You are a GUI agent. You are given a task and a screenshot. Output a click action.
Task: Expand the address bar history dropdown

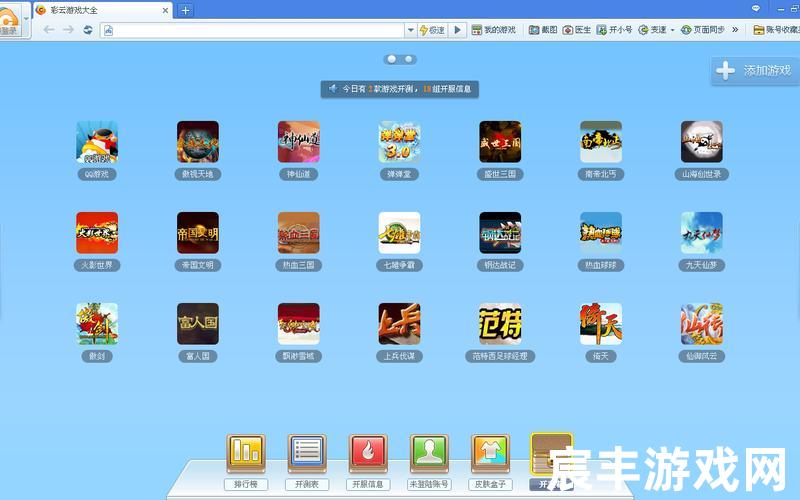point(410,31)
